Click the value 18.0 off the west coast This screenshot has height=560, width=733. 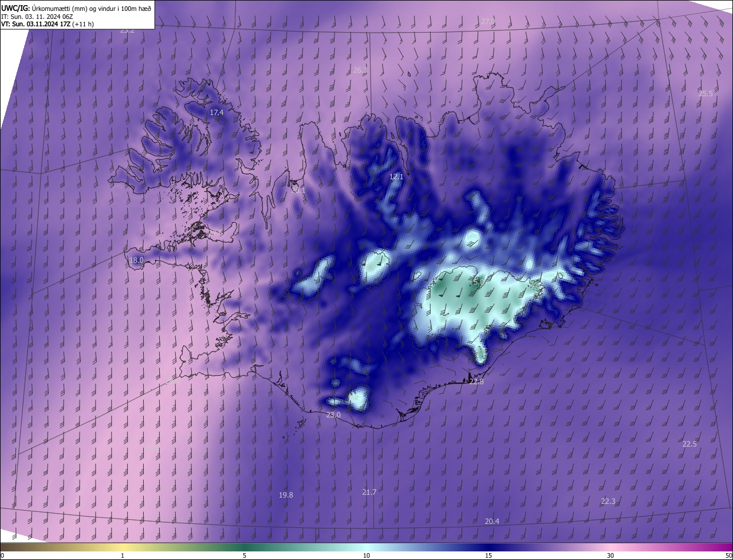(136, 260)
